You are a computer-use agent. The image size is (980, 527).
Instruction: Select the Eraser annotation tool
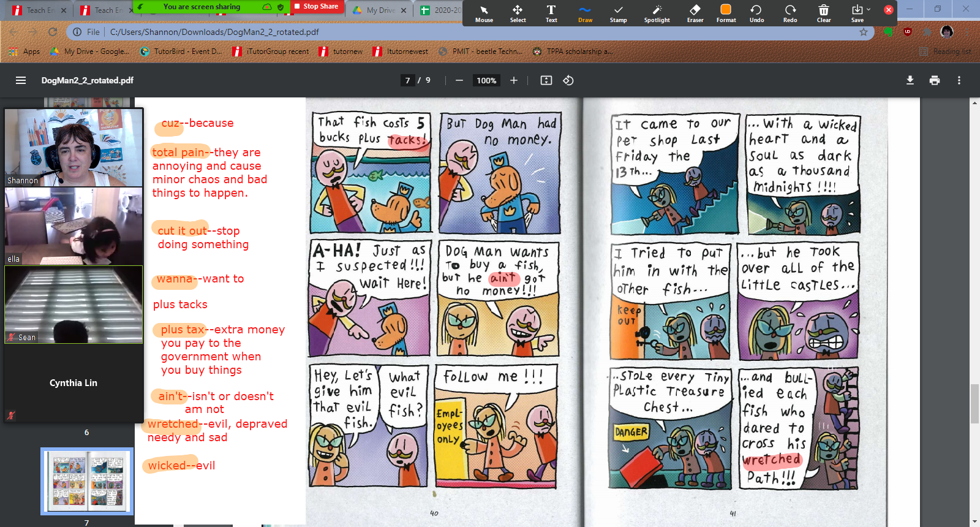(x=695, y=13)
